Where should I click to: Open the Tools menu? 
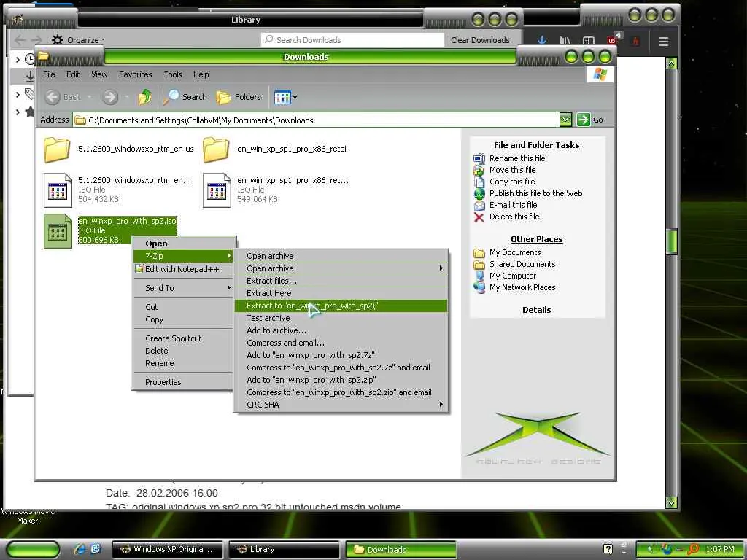(x=172, y=74)
